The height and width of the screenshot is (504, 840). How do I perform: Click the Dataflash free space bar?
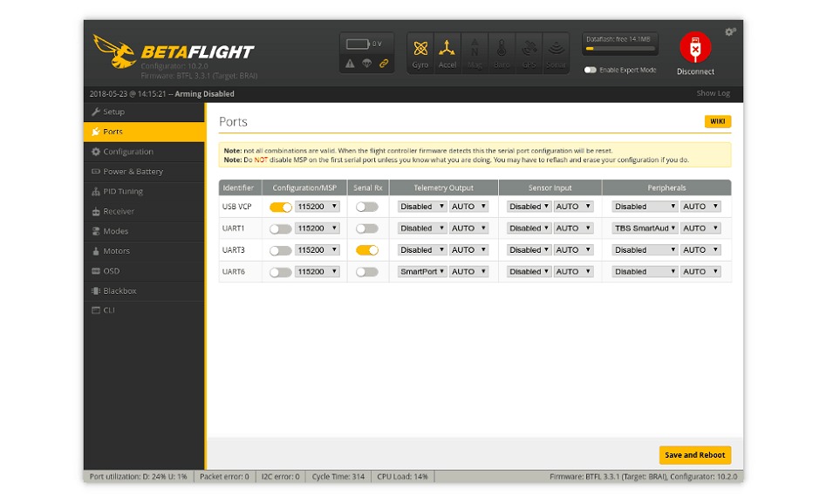(x=620, y=49)
